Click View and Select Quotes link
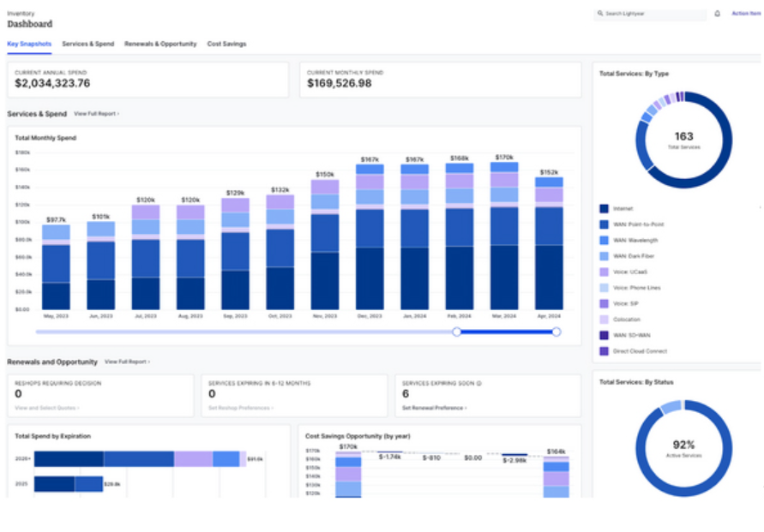The height and width of the screenshot is (532, 764). [47, 408]
